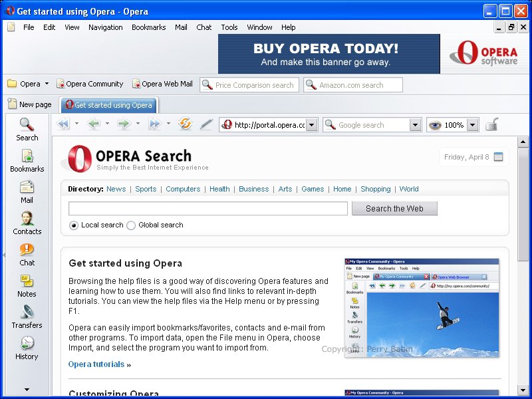The width and height of the screenshot is (532, 399).
Task: Expand the Back history dropdown arrow
Action: click(107, 124)
